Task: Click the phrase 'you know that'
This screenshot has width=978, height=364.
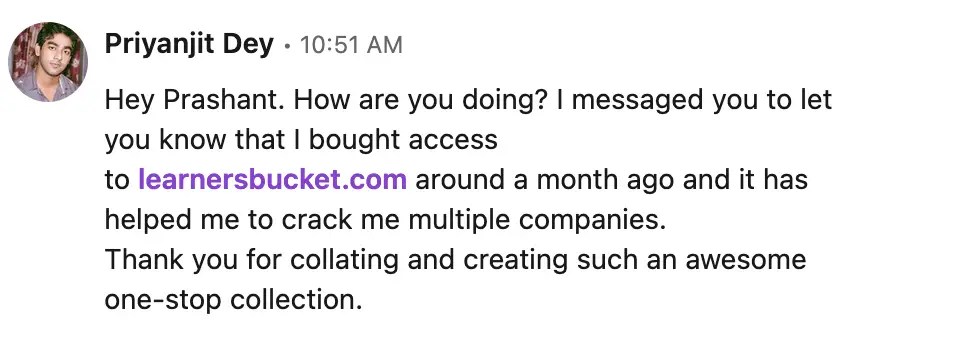Action: (186, 140)
